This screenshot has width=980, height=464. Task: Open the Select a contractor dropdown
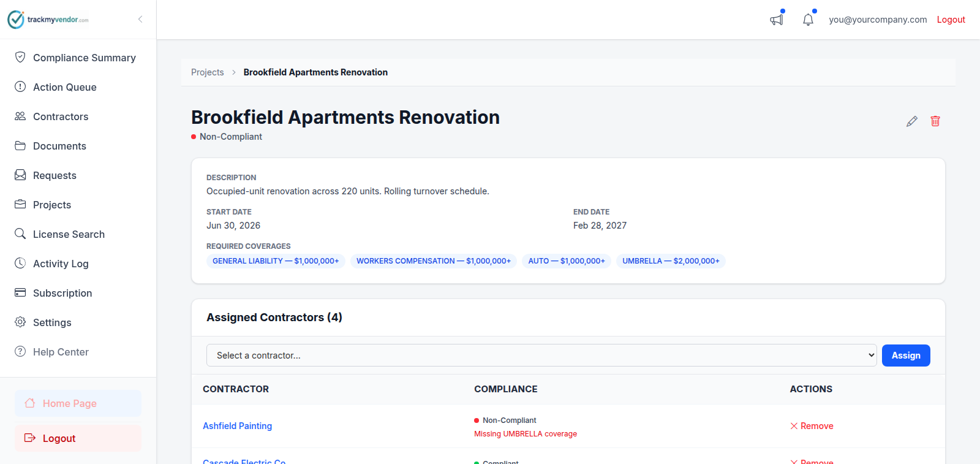[x=541, y=356]
